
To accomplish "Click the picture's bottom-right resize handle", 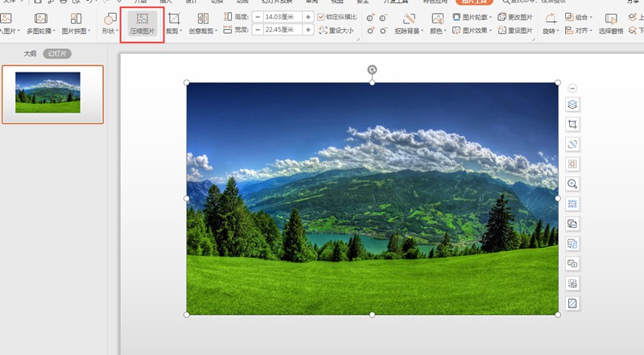I will 558,315.
